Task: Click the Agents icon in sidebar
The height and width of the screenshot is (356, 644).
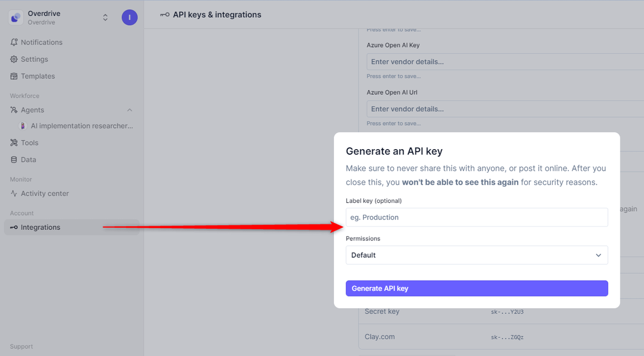Action: pyautogui.click(x=14, y=110)
